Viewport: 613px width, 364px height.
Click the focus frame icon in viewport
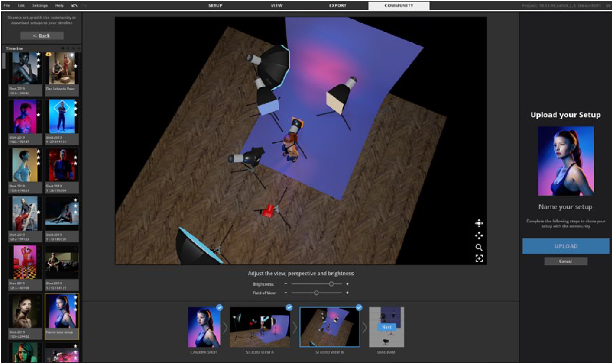[x=479, y=258]
